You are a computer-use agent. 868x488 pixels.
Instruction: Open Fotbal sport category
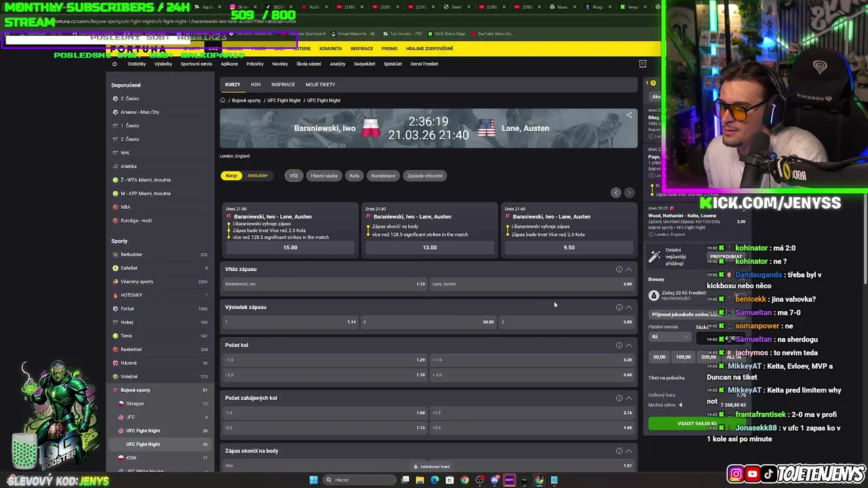click(x=160, y=308)
